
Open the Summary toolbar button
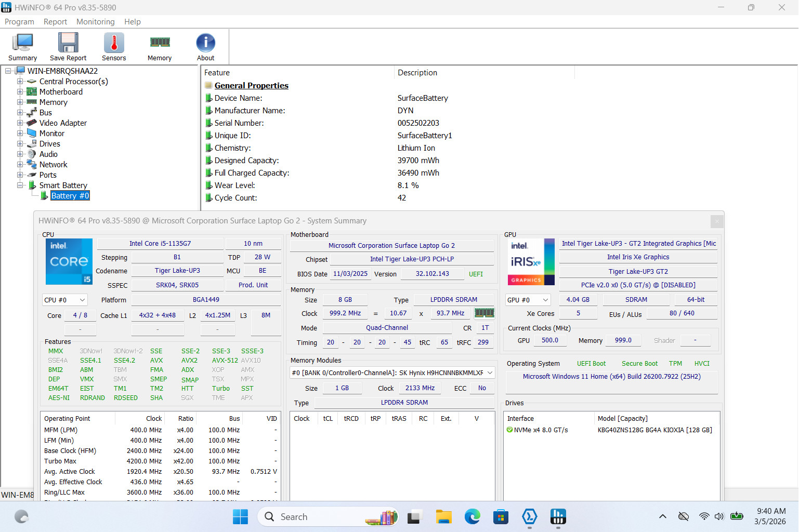point(22,47)
